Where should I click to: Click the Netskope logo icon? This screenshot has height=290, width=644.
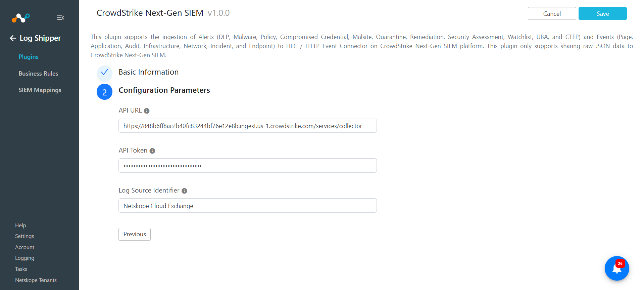[21, 18]
